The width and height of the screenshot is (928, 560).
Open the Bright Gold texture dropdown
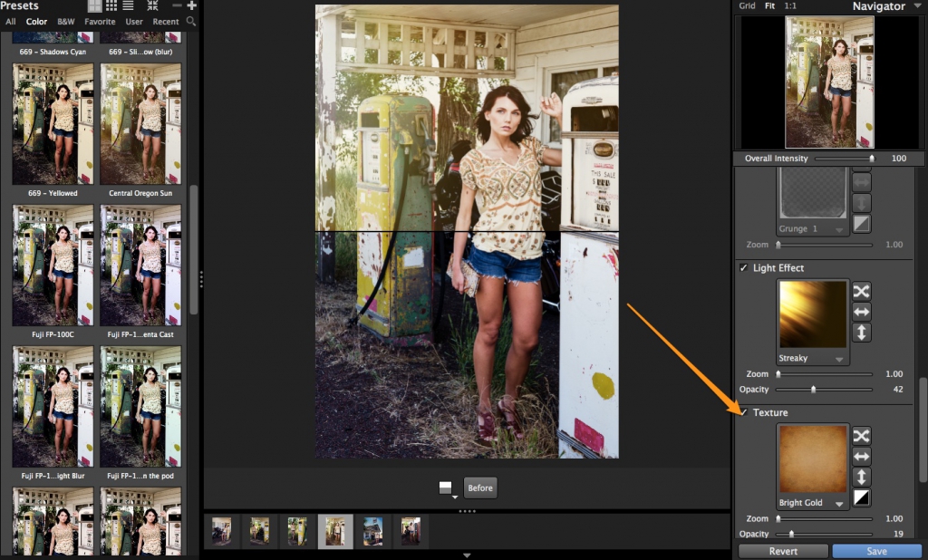click(x=839, y=504)
